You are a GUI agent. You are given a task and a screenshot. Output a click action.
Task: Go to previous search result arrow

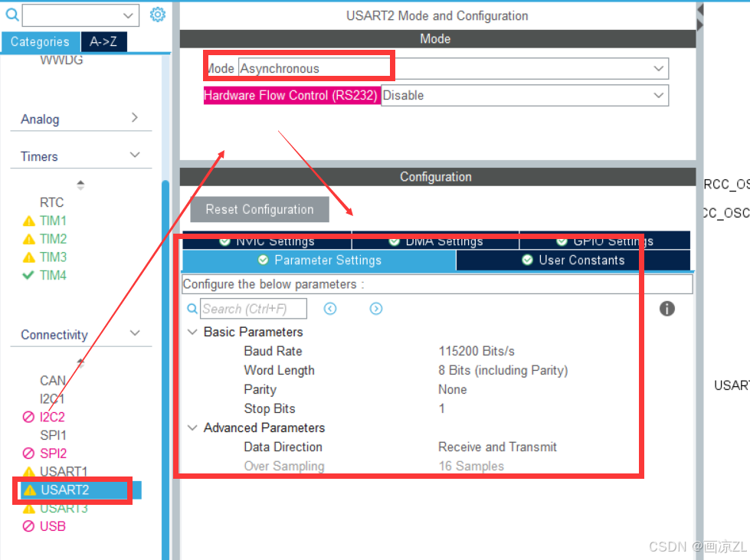click(x=330, y=309)
